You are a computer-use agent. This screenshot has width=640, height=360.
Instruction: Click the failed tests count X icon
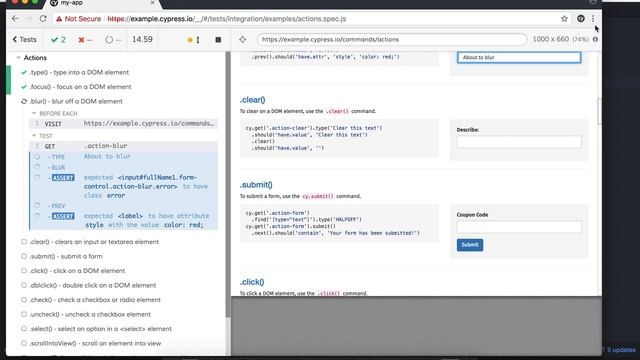[81, 40]
